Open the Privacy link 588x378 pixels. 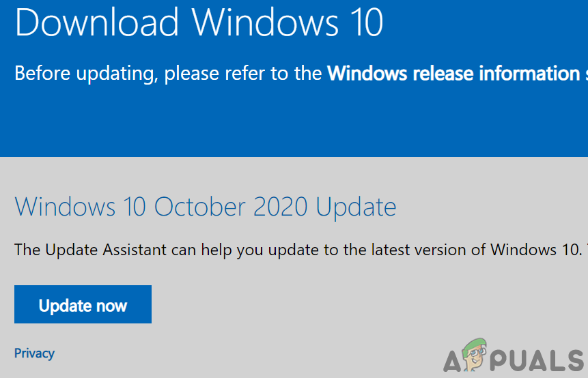point(34,353)
